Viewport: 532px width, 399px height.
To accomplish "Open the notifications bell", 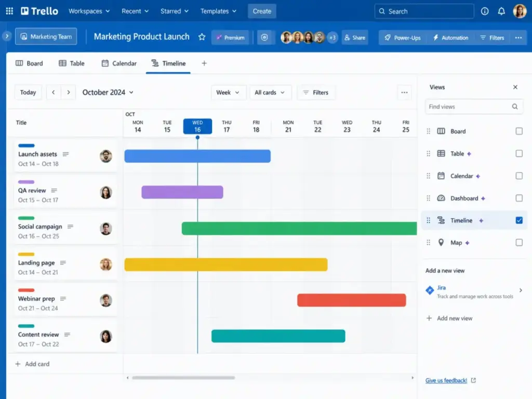I will [x=501, y=11].
